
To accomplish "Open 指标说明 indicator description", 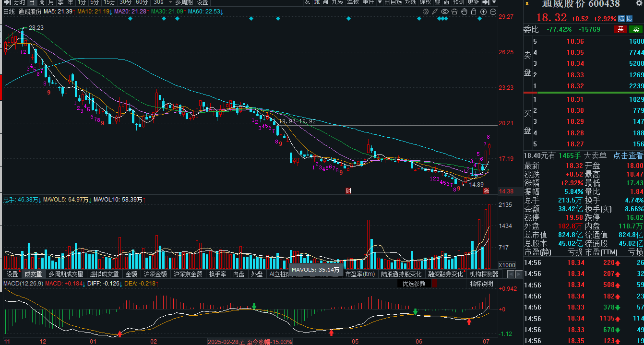I will click(x=481, y=284).
